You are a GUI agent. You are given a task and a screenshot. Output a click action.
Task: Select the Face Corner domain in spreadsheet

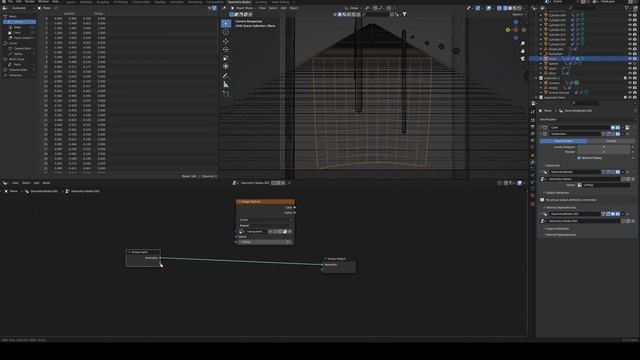(20, 38)
